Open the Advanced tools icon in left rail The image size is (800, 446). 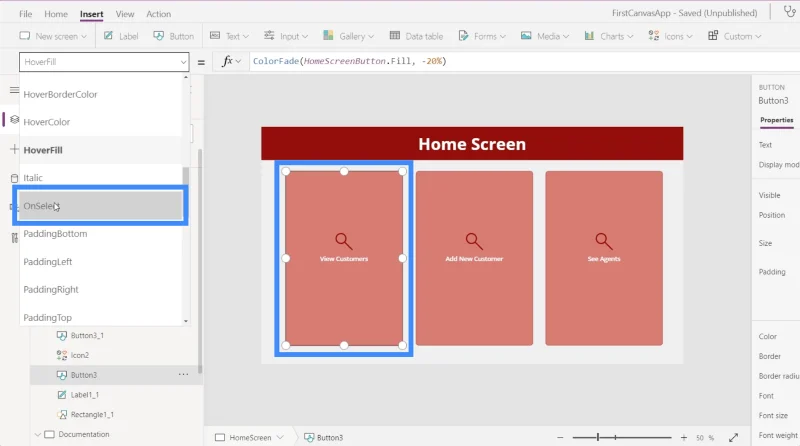point(14,237)
